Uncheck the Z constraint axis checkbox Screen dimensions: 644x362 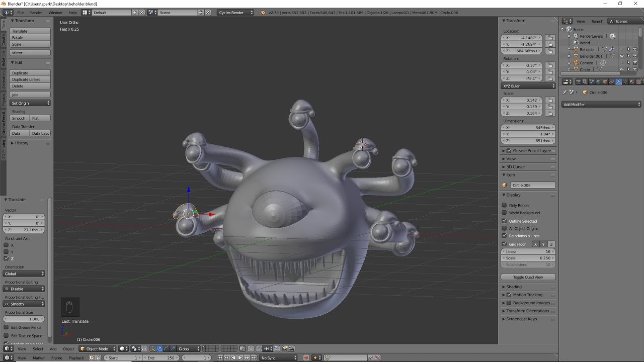pos(6,258)
